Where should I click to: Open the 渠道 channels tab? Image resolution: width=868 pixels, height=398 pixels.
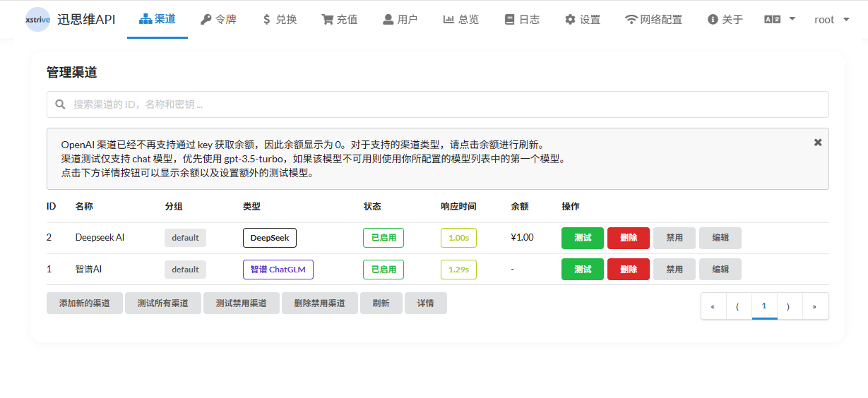[x=157, y=19]
